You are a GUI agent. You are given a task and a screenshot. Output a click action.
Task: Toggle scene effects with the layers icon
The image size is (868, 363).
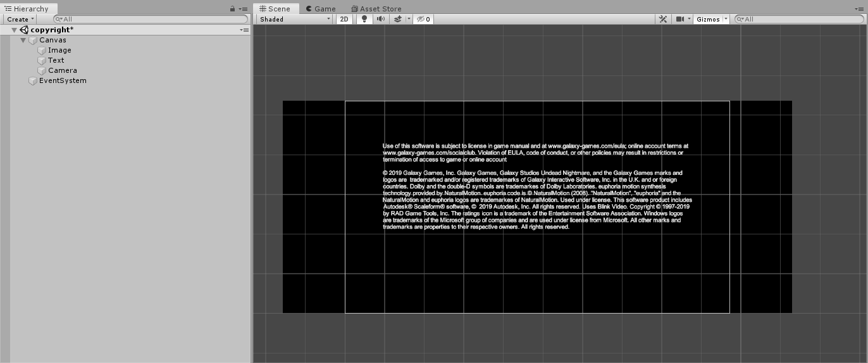[x=397, y=19]
